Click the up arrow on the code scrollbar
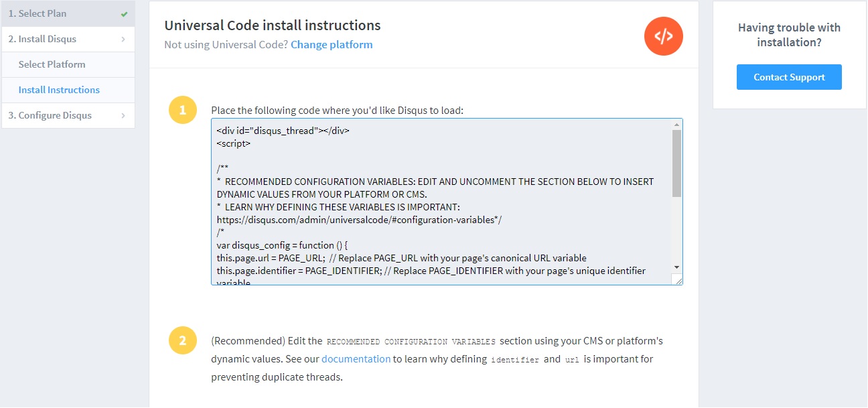Viewport: 868px width, 408px height. pos(677,123)
